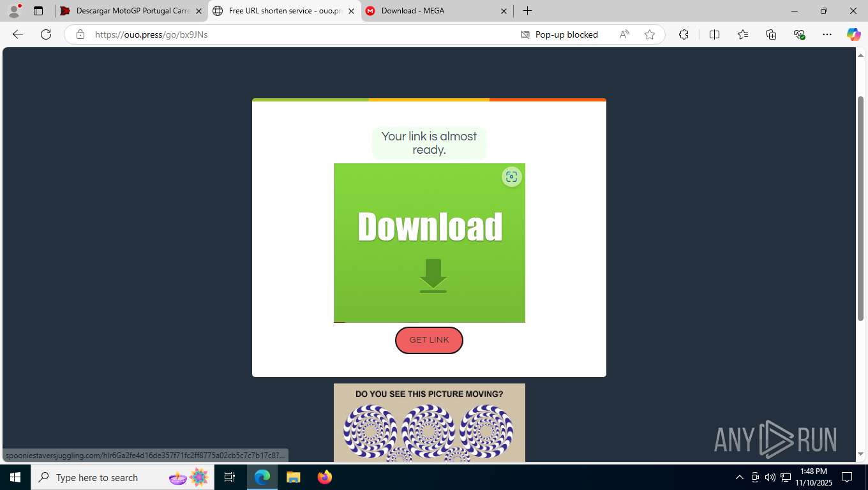Open the notification center
The height and width of the screenshot is (490, 868).
(x=847, y=477)
